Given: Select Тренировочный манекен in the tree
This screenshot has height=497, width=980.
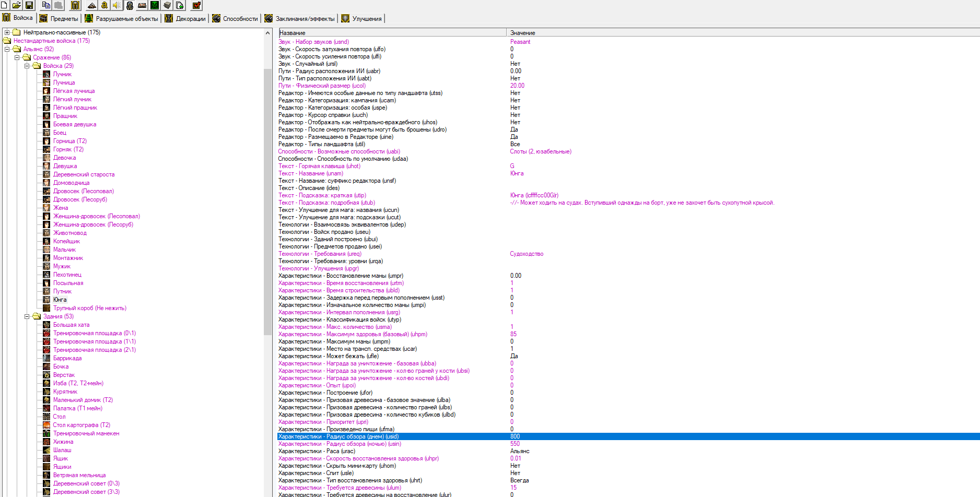Looking at the screenshot, I should 86,433.
